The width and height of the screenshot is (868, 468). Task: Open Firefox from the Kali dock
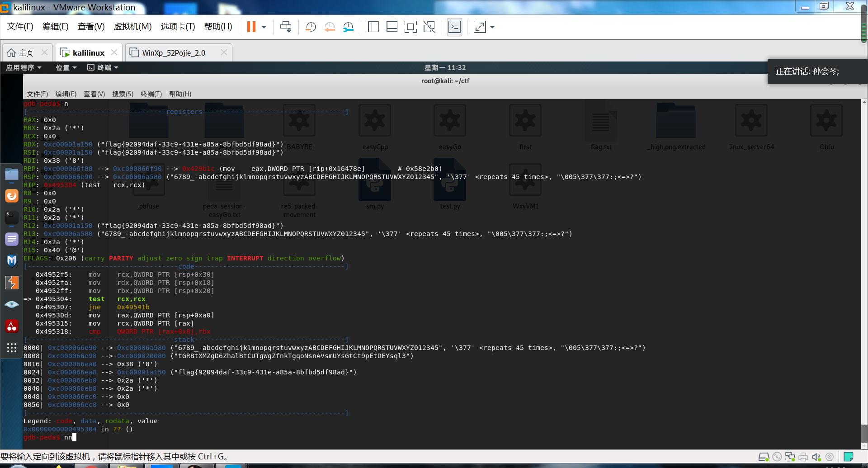click(x=11, y=196)
